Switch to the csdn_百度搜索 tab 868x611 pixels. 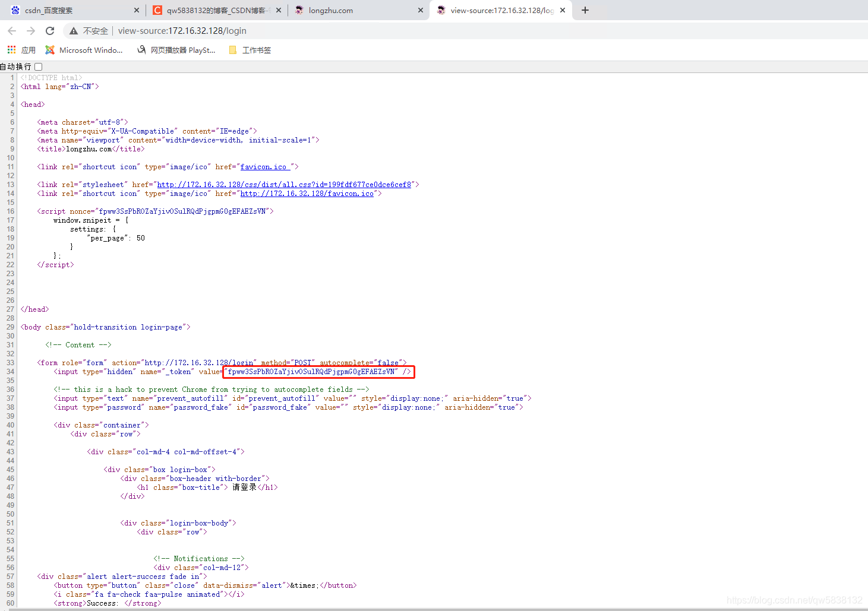click(x=74, y=10)
